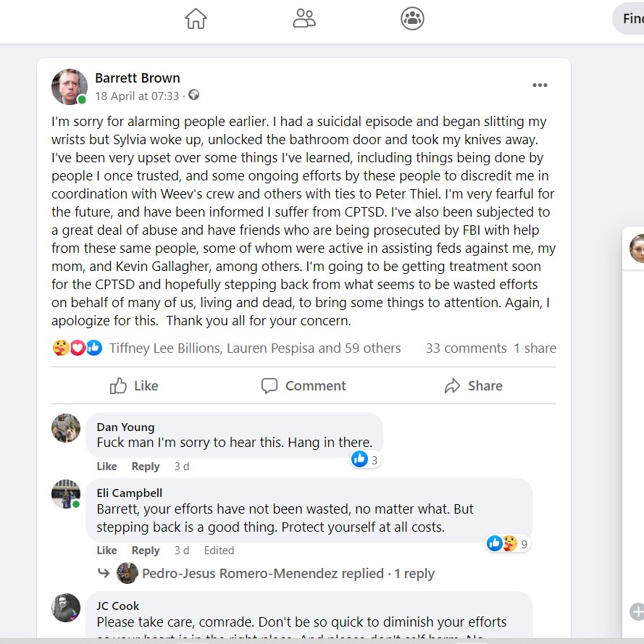
Task: Open the Friends icon tab
Action: tap(304, 19)
